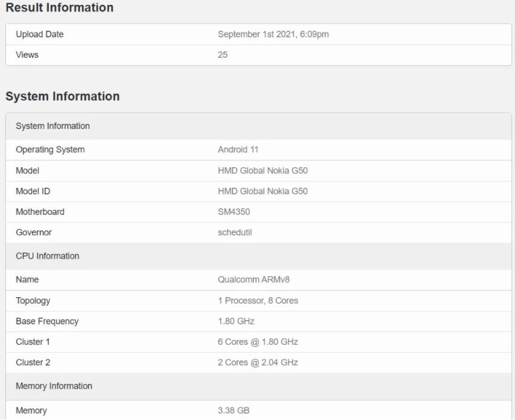
Task: Select the "Memory Information" section header
Action: 258,386
